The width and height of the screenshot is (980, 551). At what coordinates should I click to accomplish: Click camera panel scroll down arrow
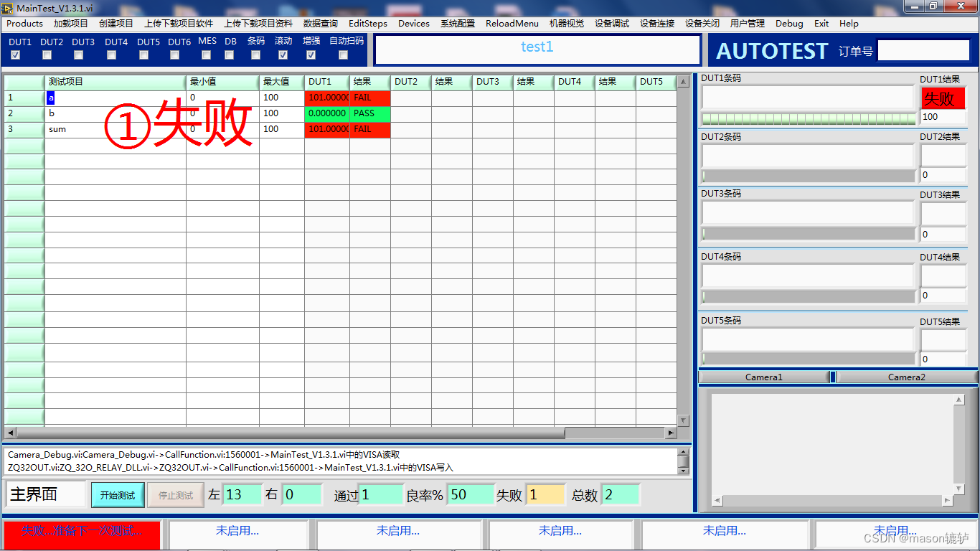[x=959, y=489]
